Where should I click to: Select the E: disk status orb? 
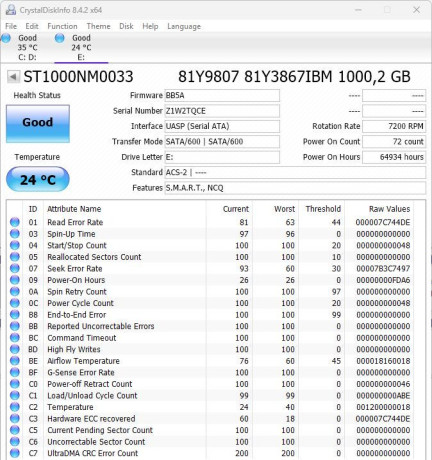[60, 38]
